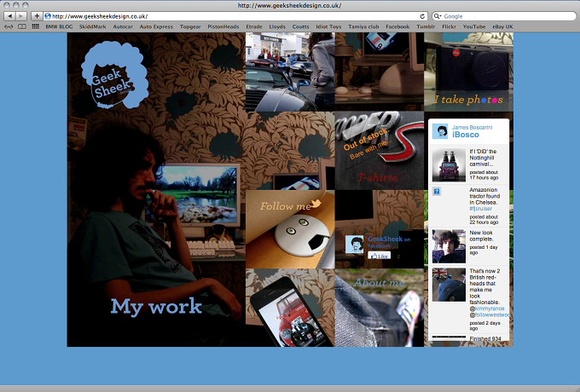Click the 'Out of stock.' orange text
580x392 pixels.
(x=365, y=139)
